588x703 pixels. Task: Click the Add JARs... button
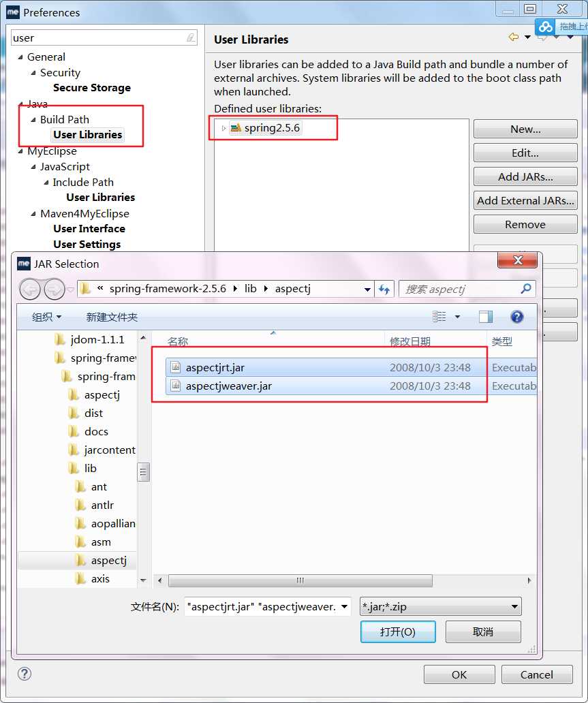coord(525,176)
